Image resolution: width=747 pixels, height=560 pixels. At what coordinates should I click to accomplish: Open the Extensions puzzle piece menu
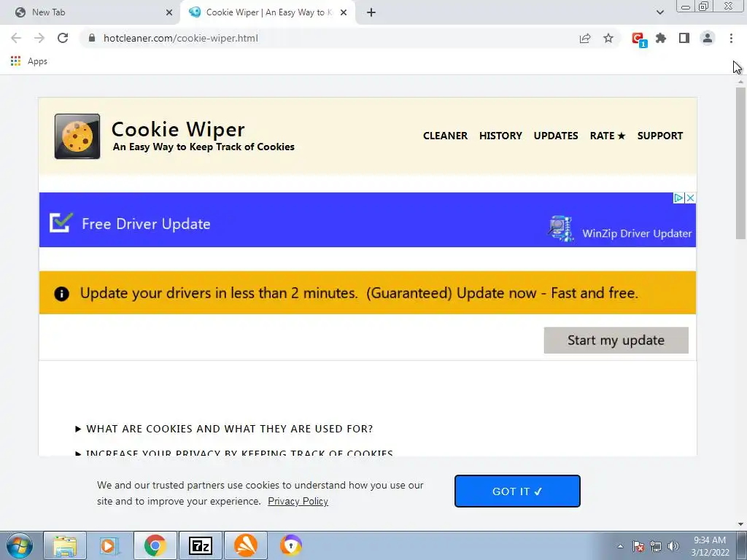pyautogui.click(x=661, y=38)
